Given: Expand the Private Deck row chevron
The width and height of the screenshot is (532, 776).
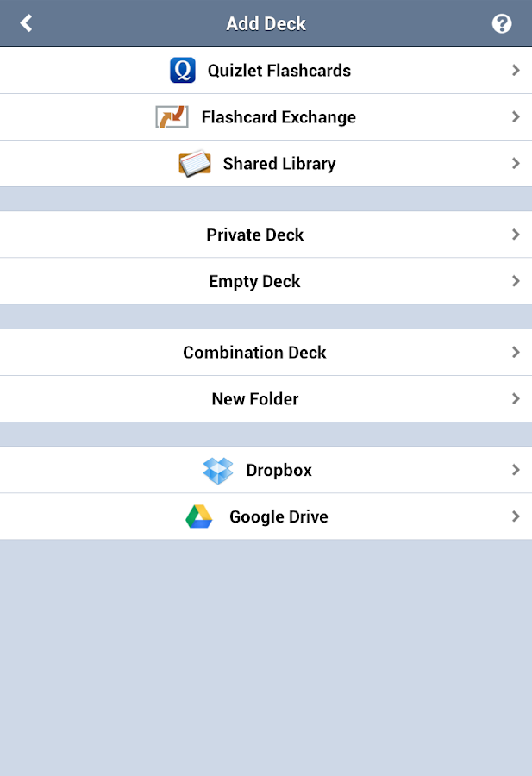Looking at the screenshot, I should tap(516, 235).
